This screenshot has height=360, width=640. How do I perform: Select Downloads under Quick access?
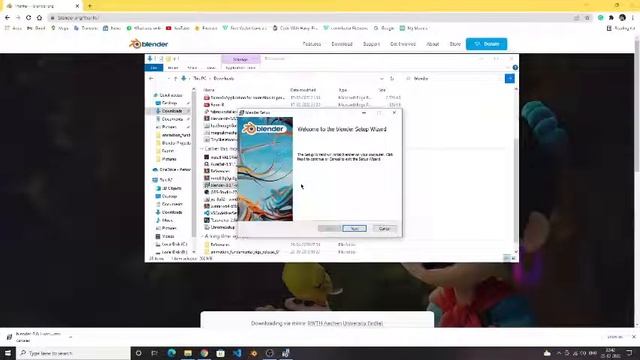pos(171,111)
